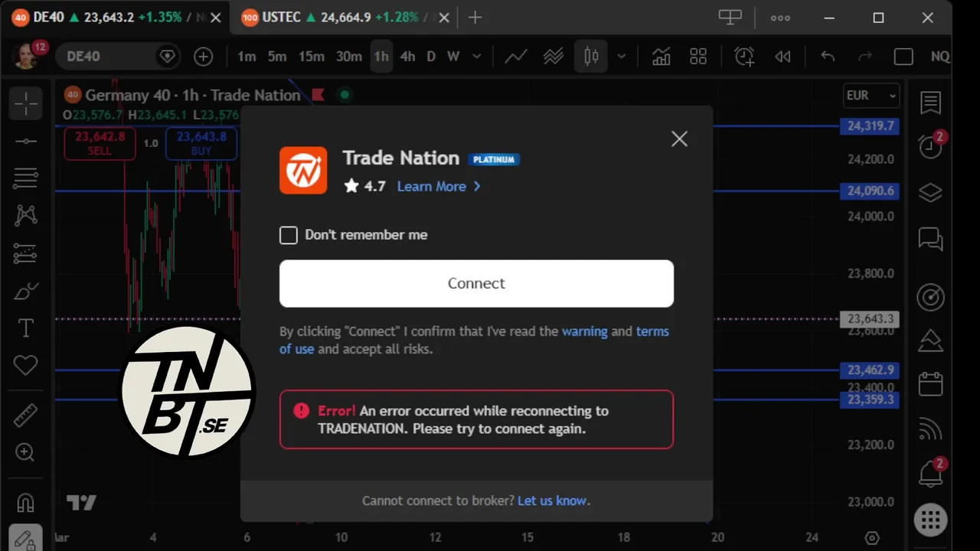Open the layout setup square icon

tap(903, 56)
